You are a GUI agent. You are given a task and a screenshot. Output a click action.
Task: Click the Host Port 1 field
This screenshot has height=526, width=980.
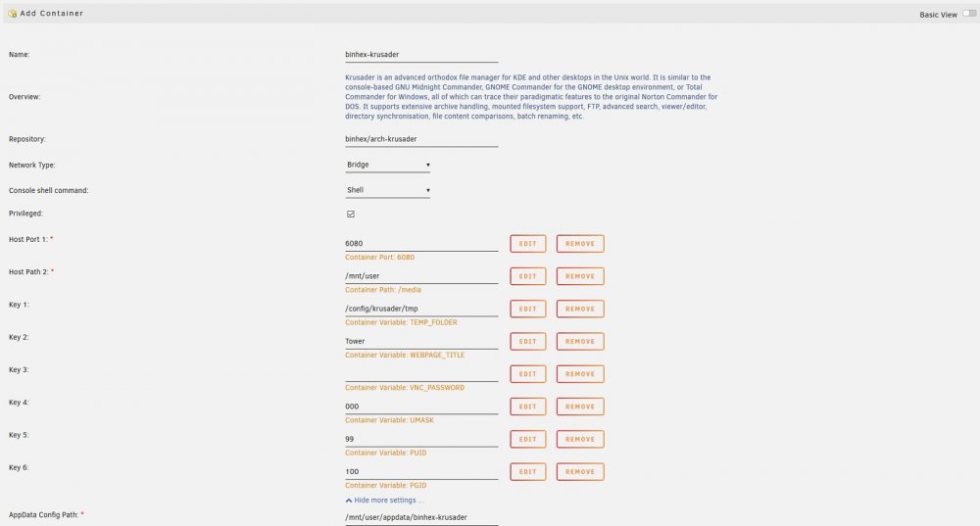coord(421,244)
